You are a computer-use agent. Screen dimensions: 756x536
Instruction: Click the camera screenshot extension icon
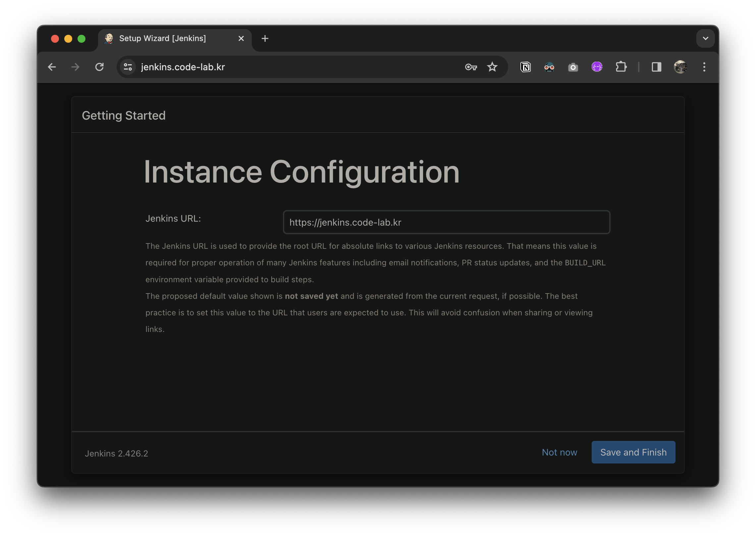pos(573,67)
